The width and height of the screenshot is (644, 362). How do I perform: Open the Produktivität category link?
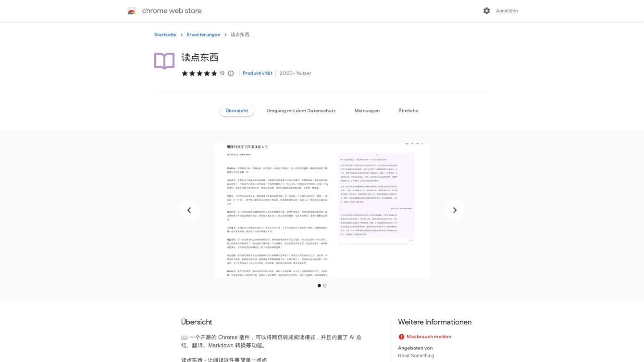(x=257, y=73)
